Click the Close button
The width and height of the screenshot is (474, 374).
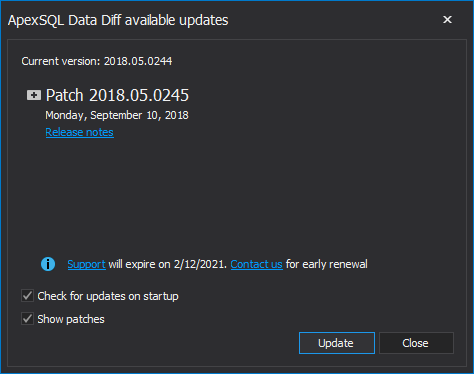click(x=416, y=343)
